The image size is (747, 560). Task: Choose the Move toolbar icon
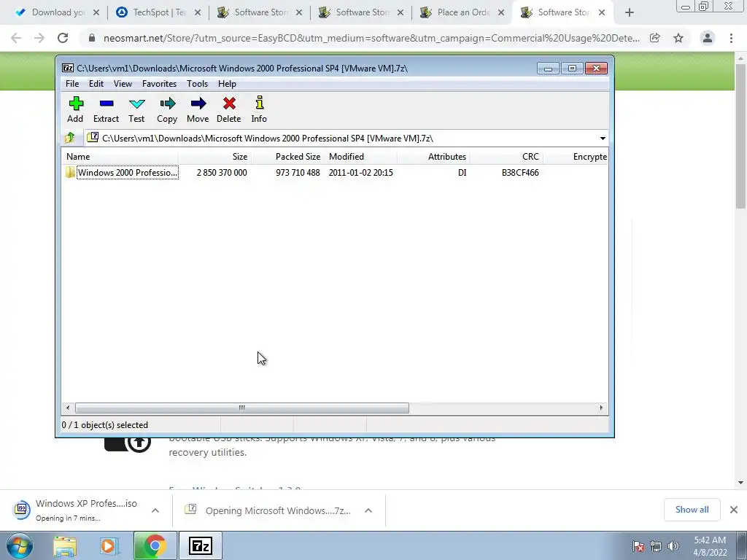198,104
